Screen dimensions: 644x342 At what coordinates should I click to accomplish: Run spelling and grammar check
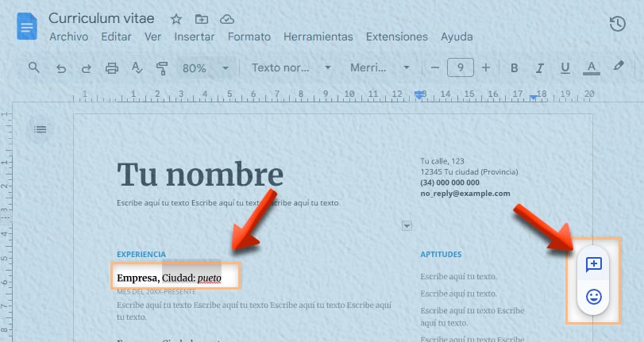click(137, 68)
